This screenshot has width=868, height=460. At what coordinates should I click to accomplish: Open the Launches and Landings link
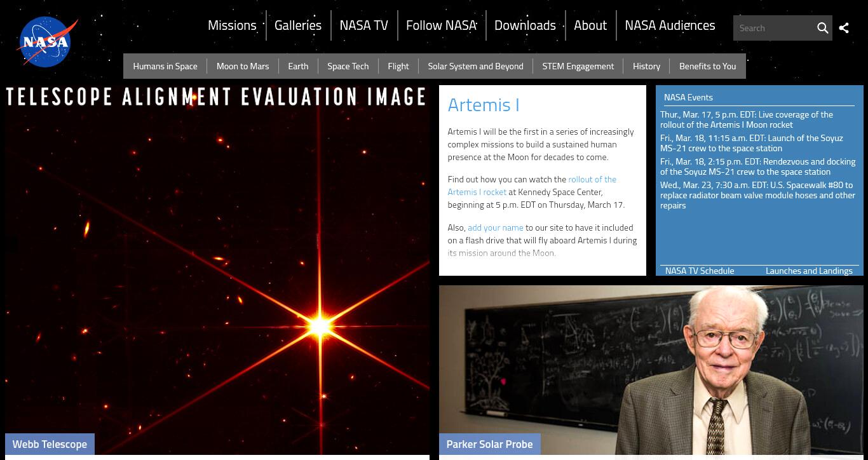click(809, 271)
